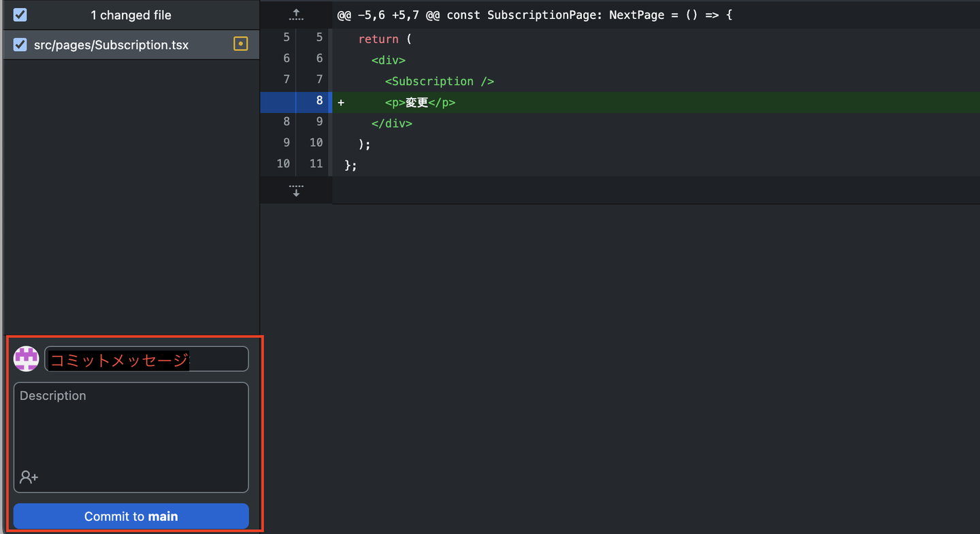Click old line number 5 in gutter
The height and width of the screenshot is (534, 980).
tap(286, 38)
